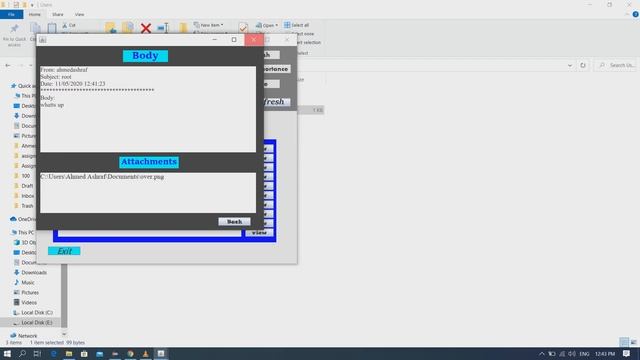Click the Explorer address bar refresh icon
The width and height of the screenshot is (640, 360).
[583, 65]
